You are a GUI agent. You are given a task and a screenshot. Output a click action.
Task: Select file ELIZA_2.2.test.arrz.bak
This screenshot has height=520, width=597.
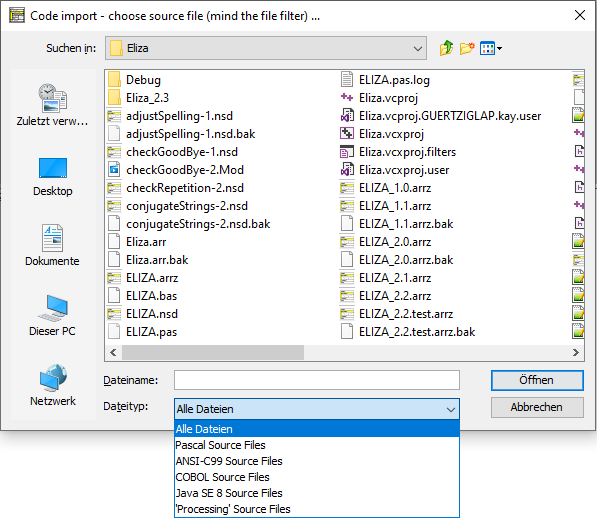click(417, 332)
